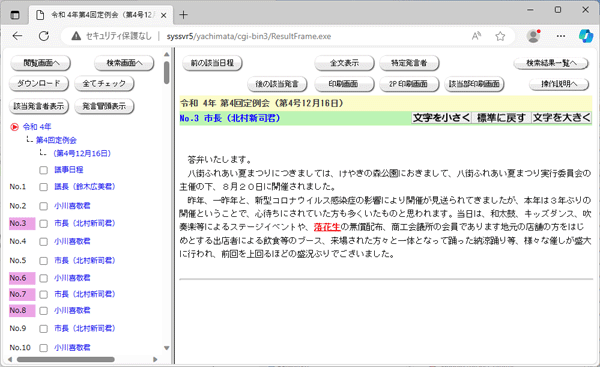
Task: Go back to previous page
Action: click(17, 36)
